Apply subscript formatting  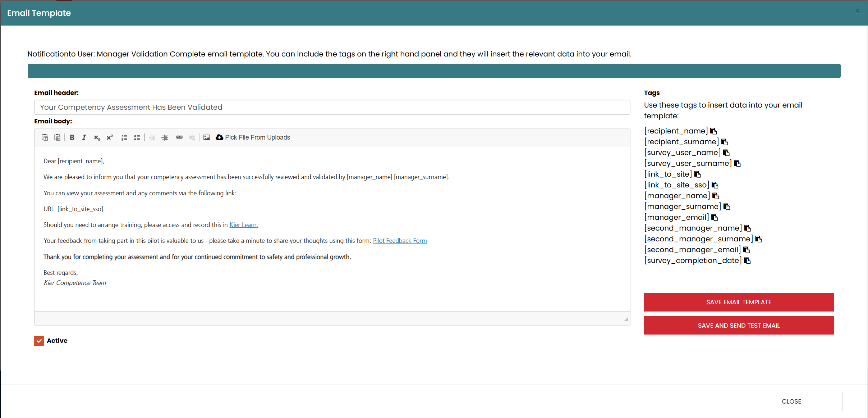[x=97, y=137]
